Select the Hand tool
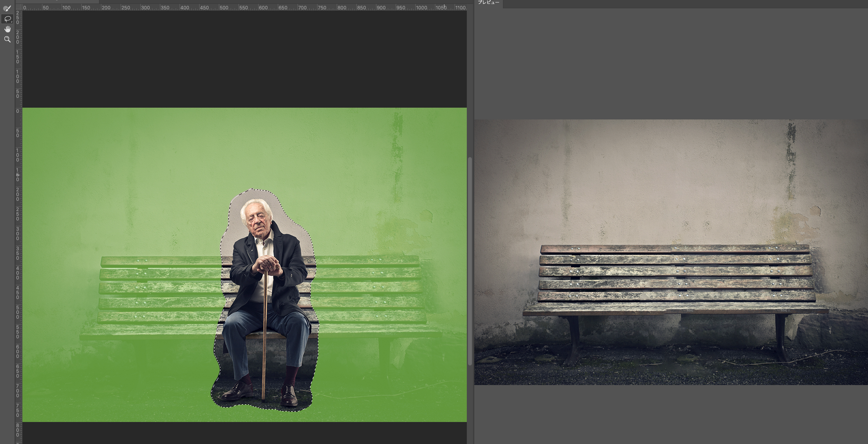Viewport: 868px width, 444px height. (7, 29)
